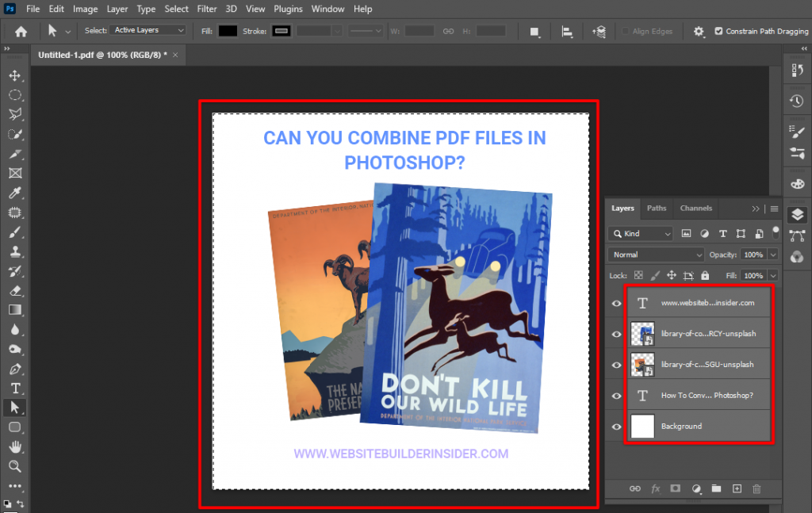
Task: Hide the Background layer
Action: 616,427
